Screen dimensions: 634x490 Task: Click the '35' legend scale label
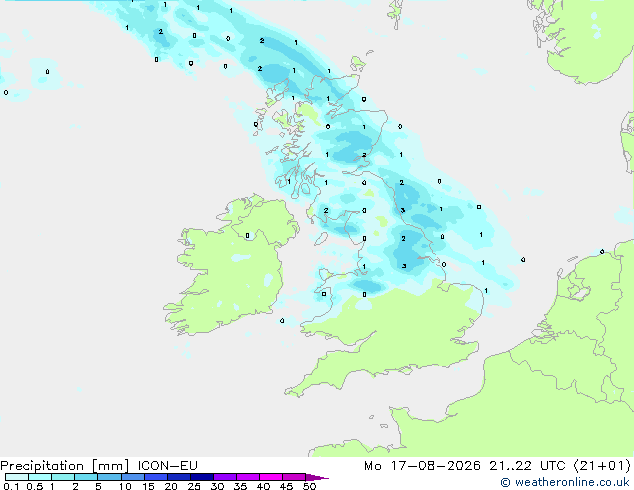pyautogui.click(x=240, y=486)
